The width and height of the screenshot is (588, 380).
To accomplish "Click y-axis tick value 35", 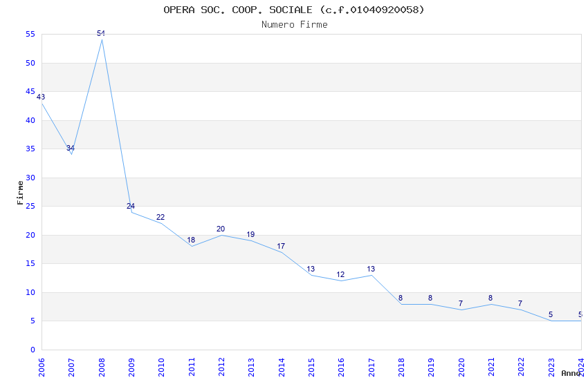I will [30, 149].
